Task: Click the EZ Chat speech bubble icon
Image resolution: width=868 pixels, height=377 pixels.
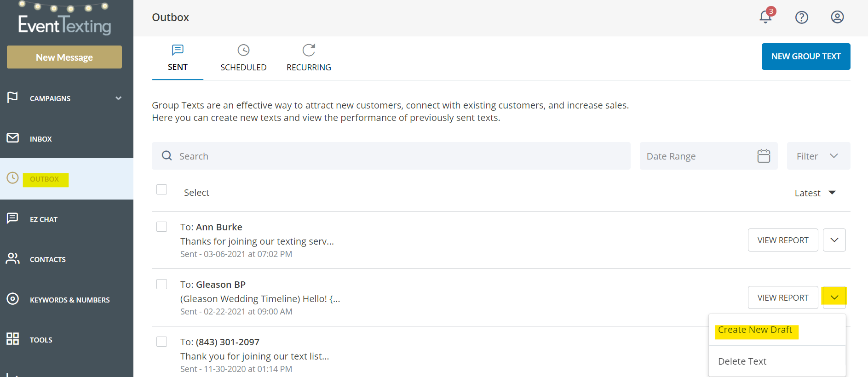Action: (x=12, y=218)
